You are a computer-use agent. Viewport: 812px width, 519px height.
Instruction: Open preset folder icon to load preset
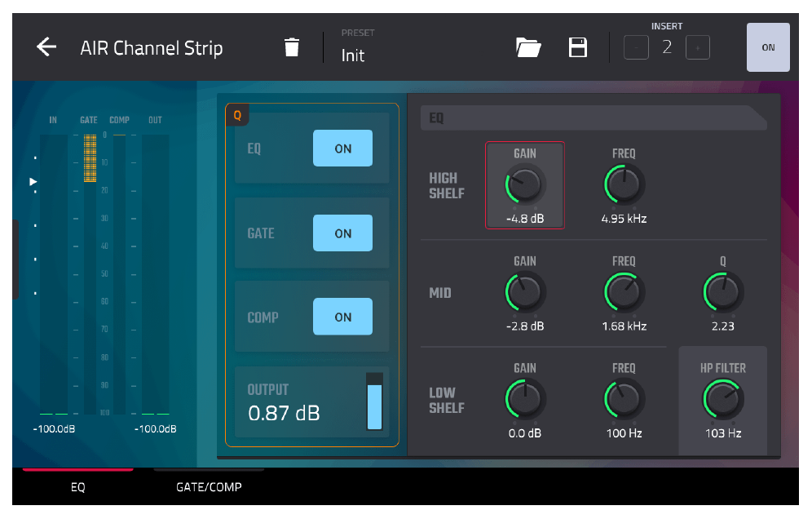click(528, 47)
